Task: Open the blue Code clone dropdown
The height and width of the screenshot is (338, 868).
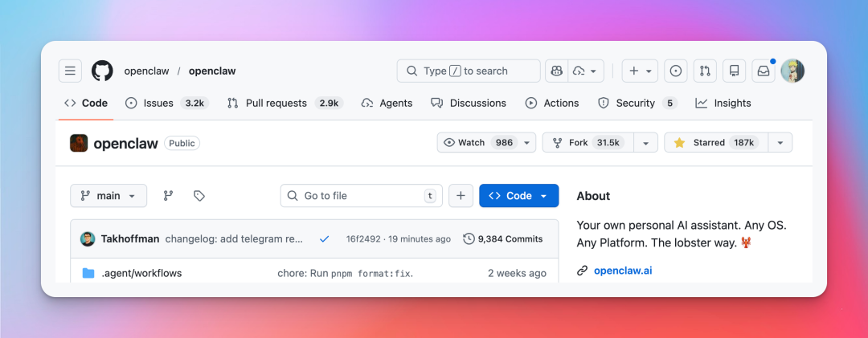Action: tap(518, 196)
